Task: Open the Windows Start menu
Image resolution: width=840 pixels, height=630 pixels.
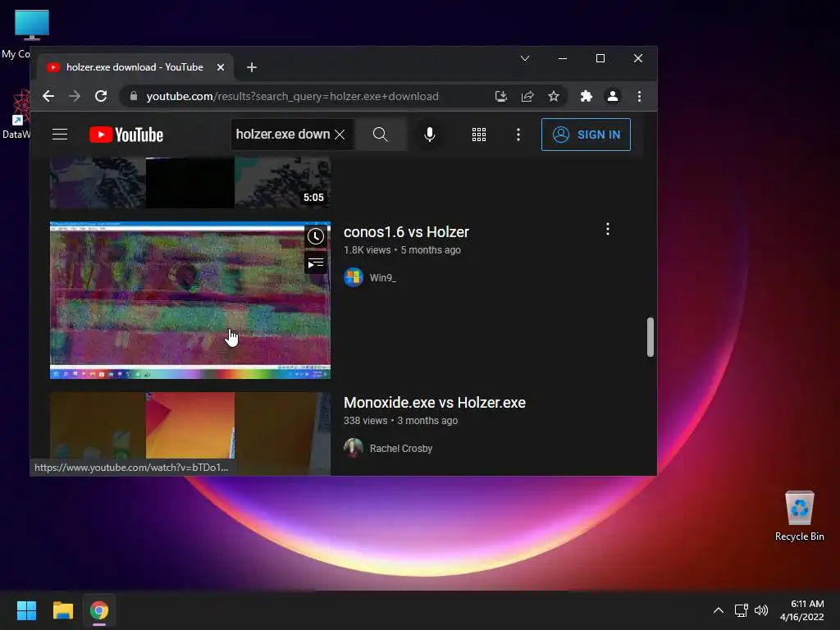Action: pos(26,610)
